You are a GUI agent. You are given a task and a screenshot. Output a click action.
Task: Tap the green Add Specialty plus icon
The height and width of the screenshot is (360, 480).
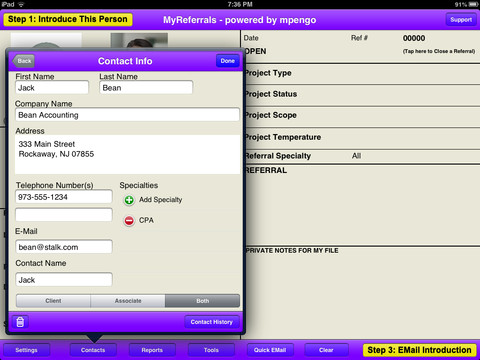[x=129, y=200]
